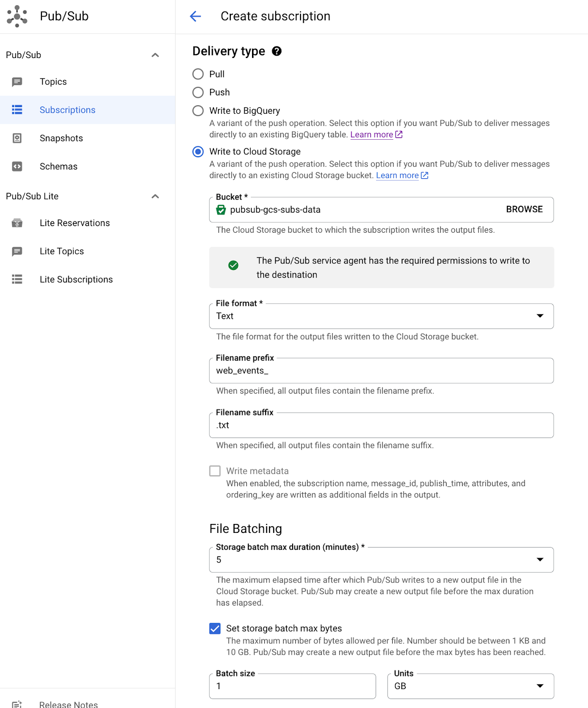Click the Lite Topics chat icon
This screenshot has width=588, height=708.
17,252
